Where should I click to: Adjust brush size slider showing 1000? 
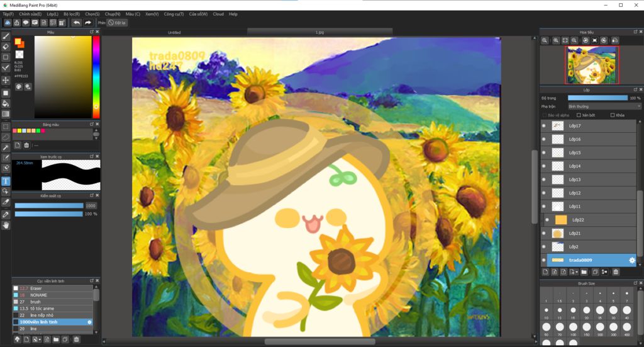click(x=49, y=205)
